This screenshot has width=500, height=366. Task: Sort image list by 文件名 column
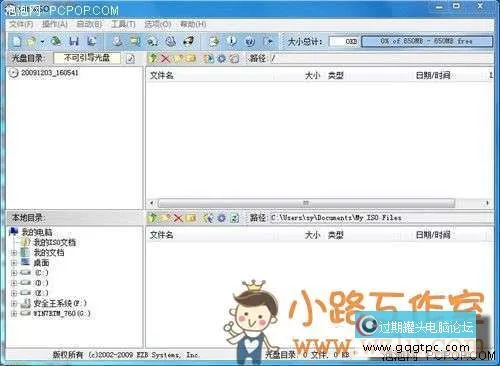tap(210, 75)
